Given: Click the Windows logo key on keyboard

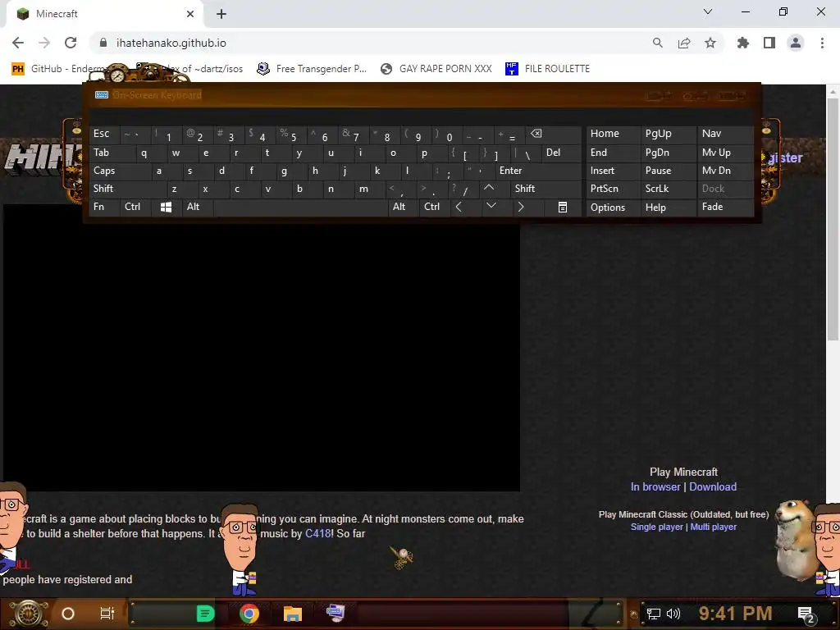Looking at the screenshot, I should pyautogui.click(x=166, y=207).
